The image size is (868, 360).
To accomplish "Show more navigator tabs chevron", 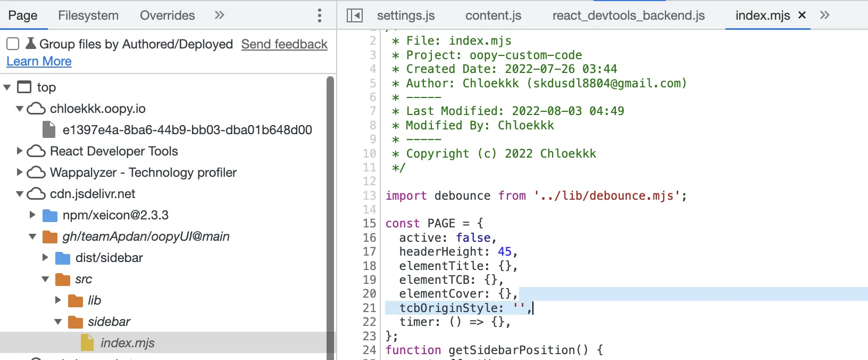I will (219, 15).
